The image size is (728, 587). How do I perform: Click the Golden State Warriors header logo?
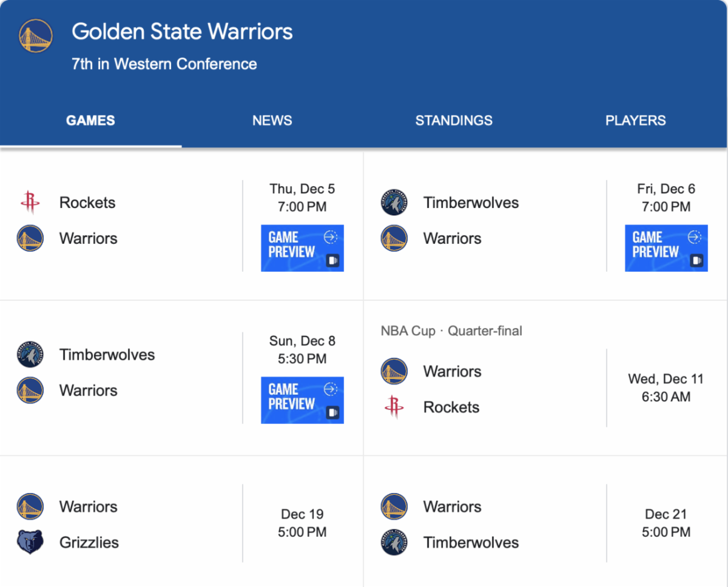(36, 36)
